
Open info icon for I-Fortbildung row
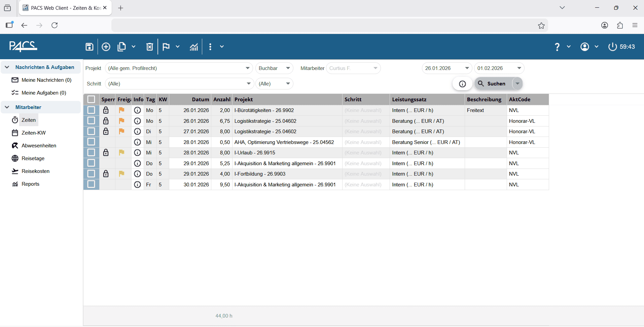(137, 174)
